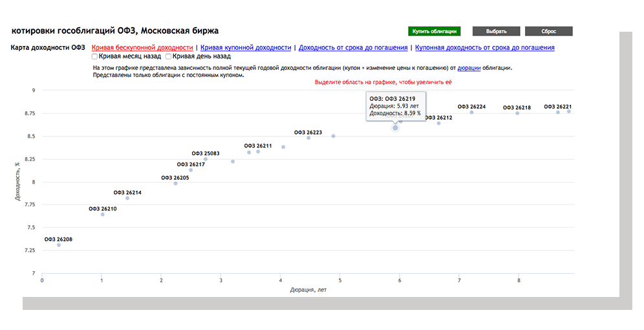This screenshot has height=330, width=644.
Task: Follow the дюрации link in description
Action: pyautogui.click(x=469, y=67)
